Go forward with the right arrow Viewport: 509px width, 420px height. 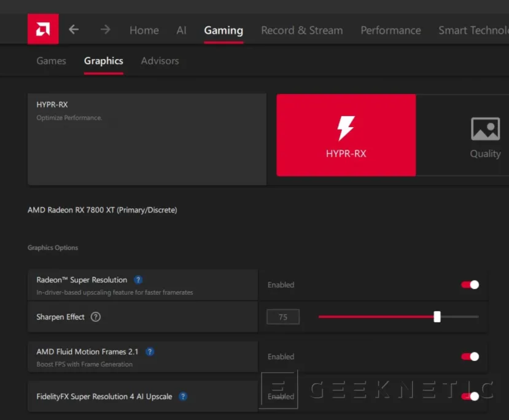pos(105,29)
